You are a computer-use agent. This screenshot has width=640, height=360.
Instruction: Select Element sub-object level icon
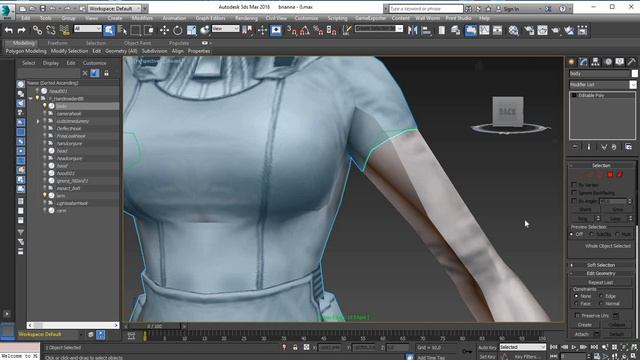620,174
